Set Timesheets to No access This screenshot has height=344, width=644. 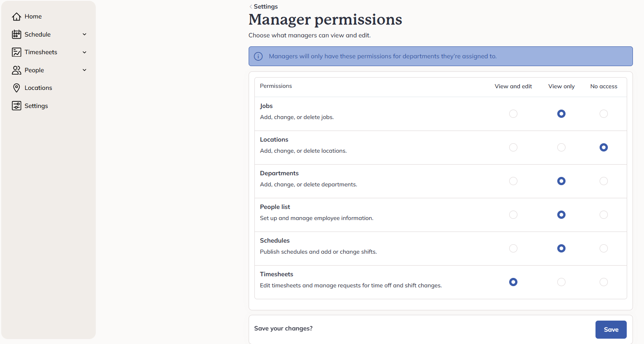[604, 282]
